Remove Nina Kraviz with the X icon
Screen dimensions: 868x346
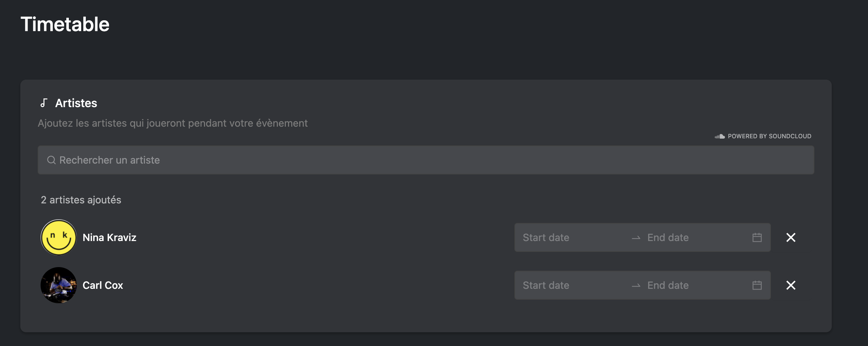pyautogui.click(x=791, y=237)
